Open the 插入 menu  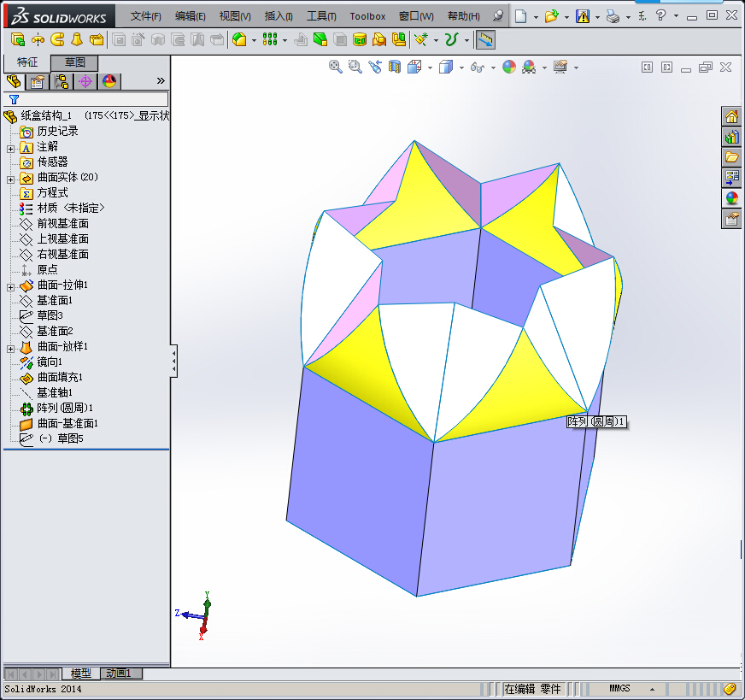coord(279,16)
